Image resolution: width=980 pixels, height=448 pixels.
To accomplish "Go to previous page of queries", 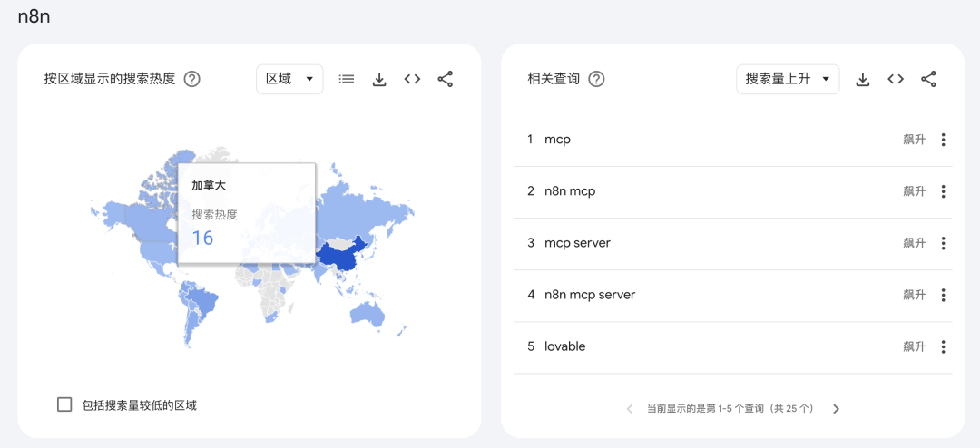I will click(630, 409).
